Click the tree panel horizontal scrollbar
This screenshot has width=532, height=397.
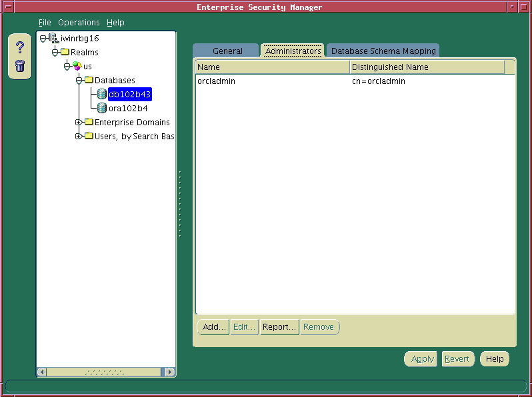pos(106,372)
